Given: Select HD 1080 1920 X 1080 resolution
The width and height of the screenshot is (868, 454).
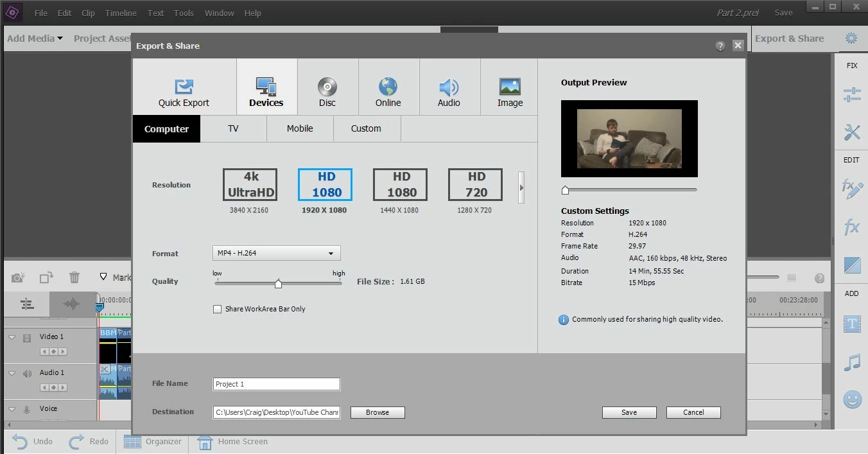Looking at the screenshot, I should [325, 184].
